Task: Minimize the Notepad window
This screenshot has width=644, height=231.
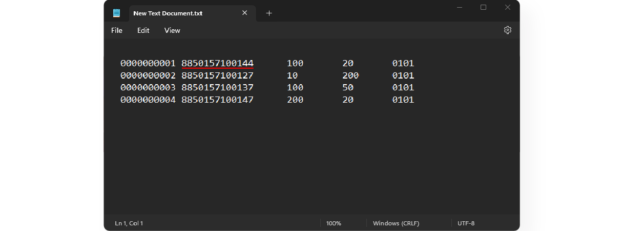Action: [459, 7]
